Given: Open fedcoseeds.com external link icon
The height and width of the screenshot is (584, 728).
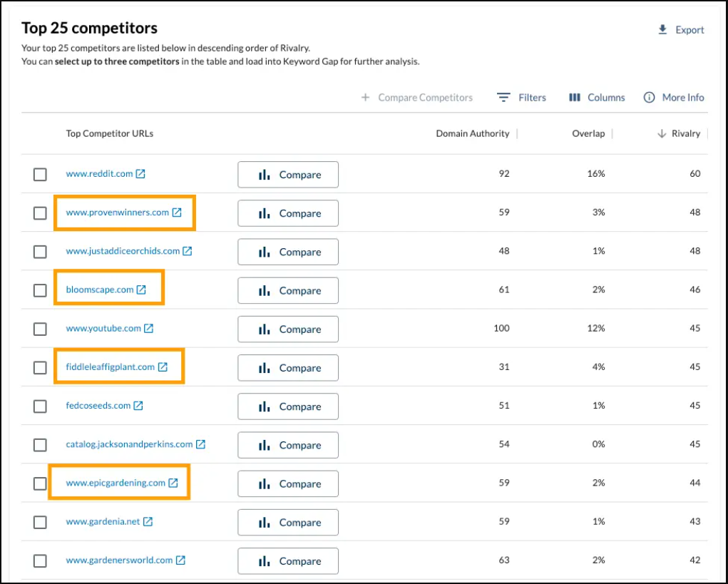Looking at the screenshot, I should point(138,405).
